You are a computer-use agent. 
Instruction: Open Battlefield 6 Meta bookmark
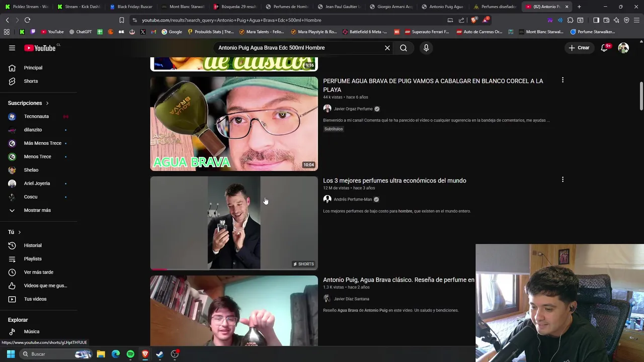[x=365, y=32]
